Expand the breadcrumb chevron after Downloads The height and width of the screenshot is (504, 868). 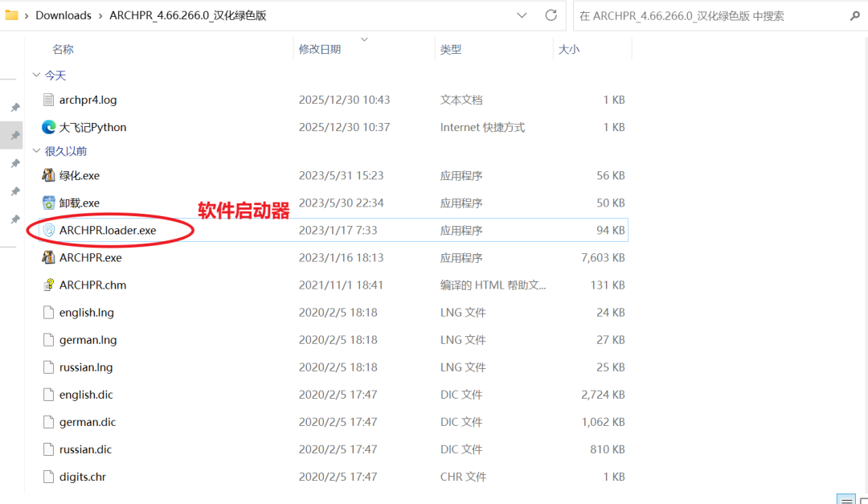click(x=100, y=15)
